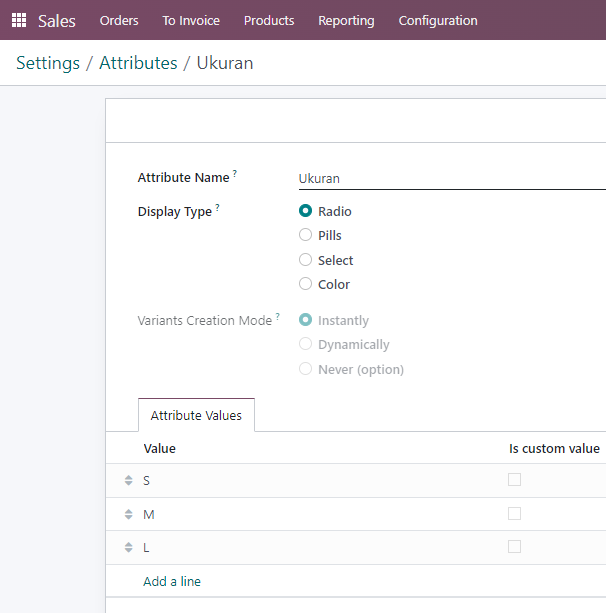Click the Display Type help question mark
606x613 pixels.
(217, 208)
